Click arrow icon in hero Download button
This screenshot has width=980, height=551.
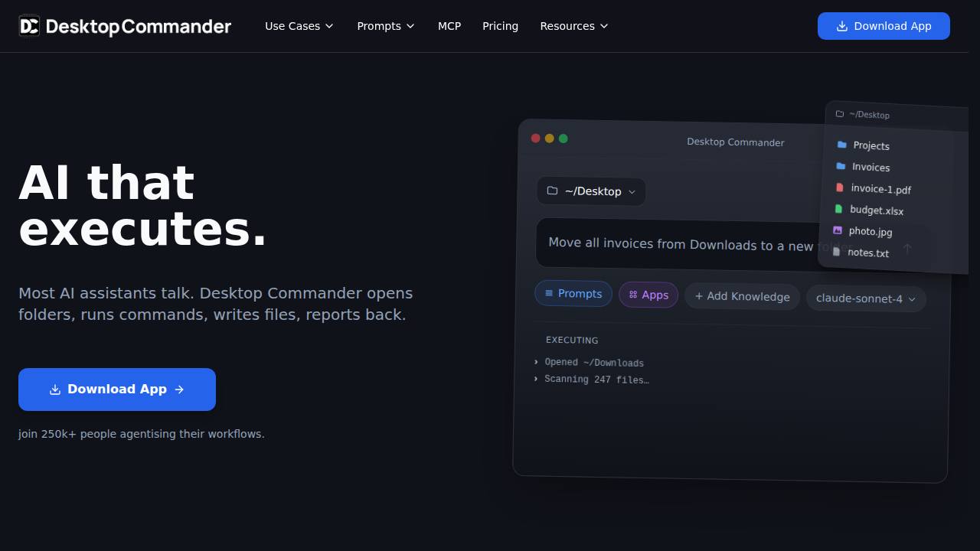coord(179,390)
